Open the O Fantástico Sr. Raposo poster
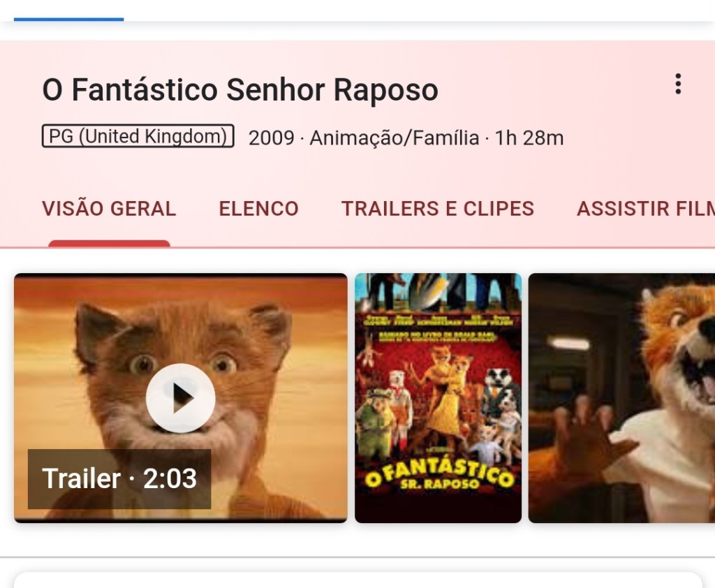 coord(438,398)
